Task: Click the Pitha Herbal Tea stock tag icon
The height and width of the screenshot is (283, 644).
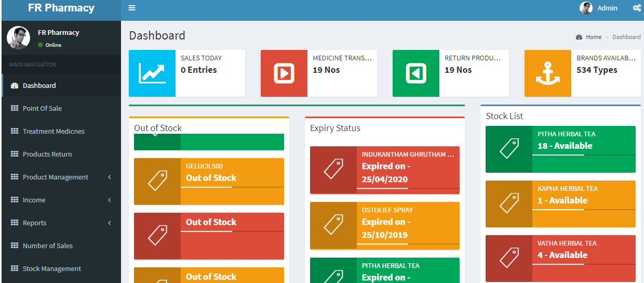Action: click(508, 149)
